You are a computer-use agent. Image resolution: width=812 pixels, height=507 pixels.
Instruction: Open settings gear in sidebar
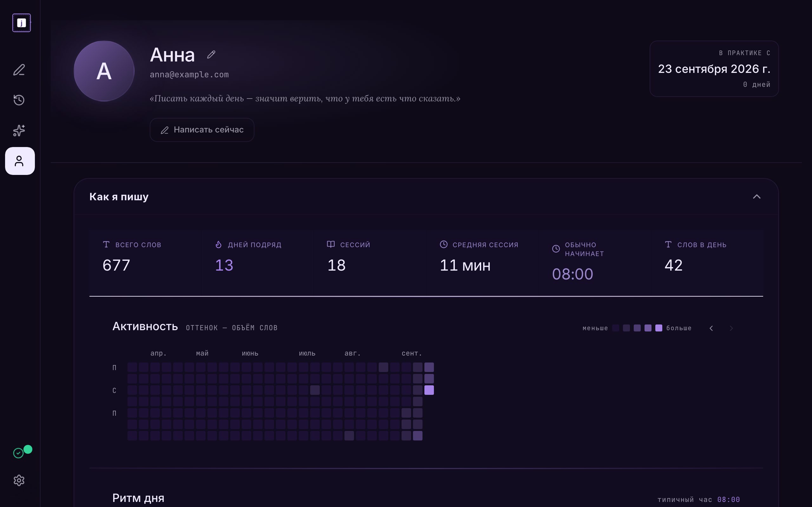(19, 480)
